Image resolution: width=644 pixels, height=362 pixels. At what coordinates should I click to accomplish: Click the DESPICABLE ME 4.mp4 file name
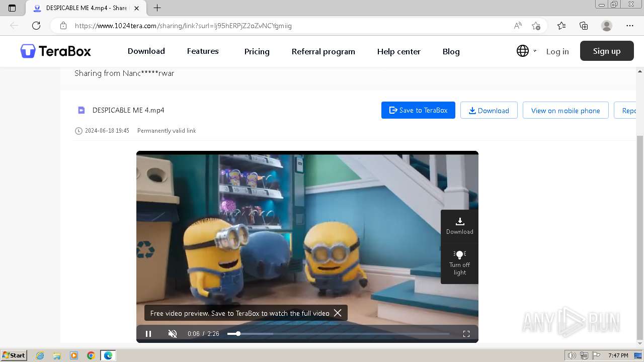click(x=128, y=110)
